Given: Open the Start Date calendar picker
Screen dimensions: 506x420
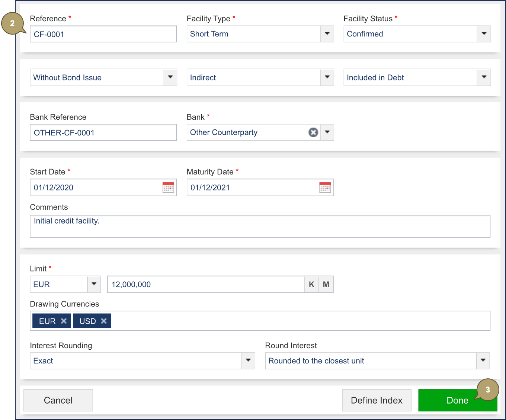Looking at the screenshot, I should 168,187.
